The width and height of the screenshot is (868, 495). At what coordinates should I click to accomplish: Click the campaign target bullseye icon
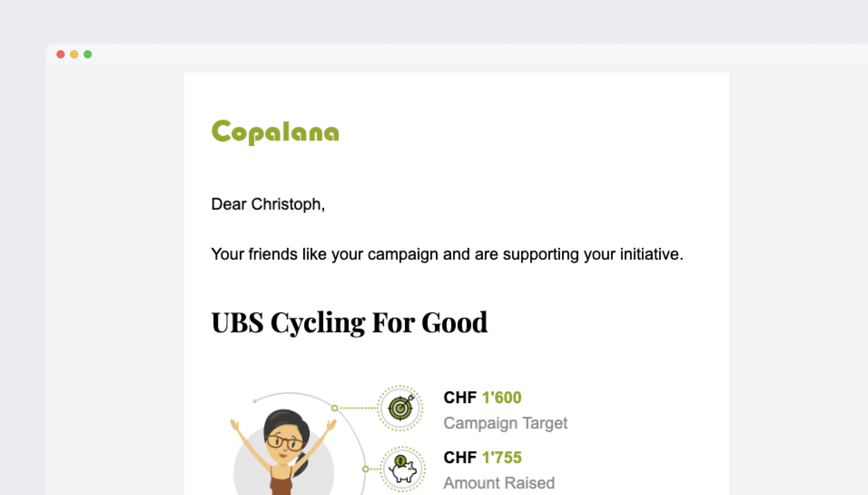pos(400,408)
